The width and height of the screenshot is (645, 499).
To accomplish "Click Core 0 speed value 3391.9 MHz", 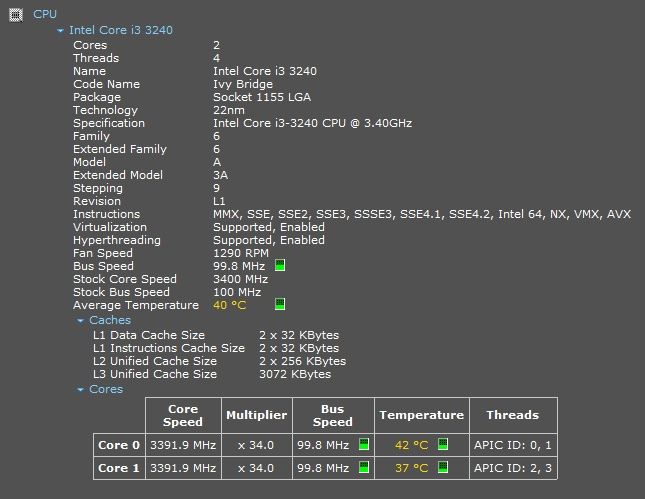I will tap(183, 445).
